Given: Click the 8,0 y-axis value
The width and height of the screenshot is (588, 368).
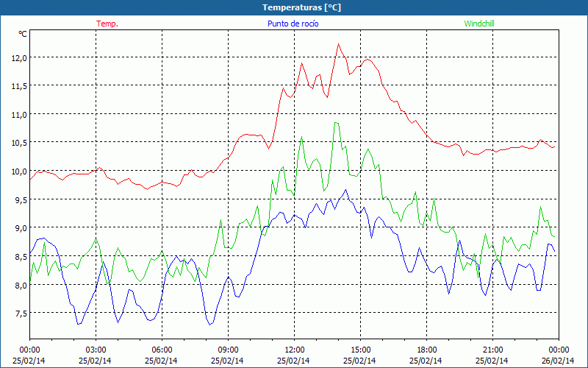Looking at the screenshot, I should pos(21,286).
